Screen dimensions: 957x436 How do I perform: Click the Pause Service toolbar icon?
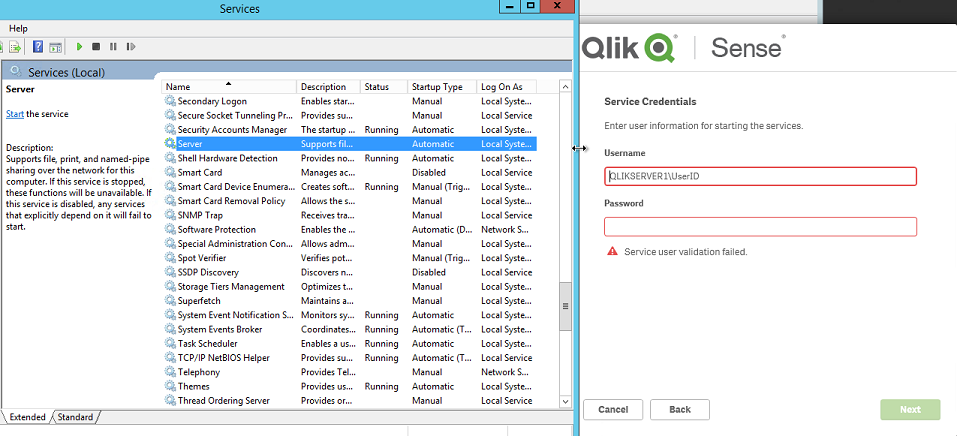[113, 46]
